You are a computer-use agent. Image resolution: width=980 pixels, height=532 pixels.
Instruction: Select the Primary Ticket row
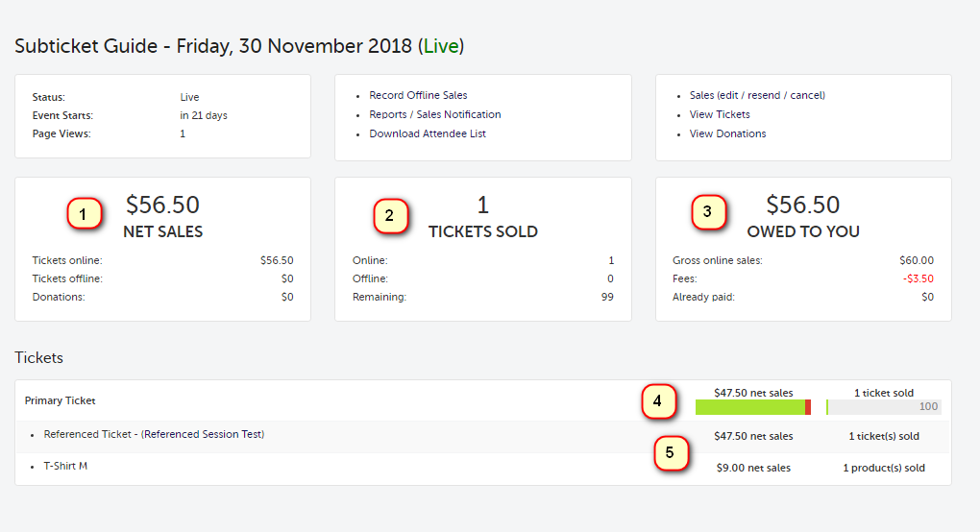61,400
